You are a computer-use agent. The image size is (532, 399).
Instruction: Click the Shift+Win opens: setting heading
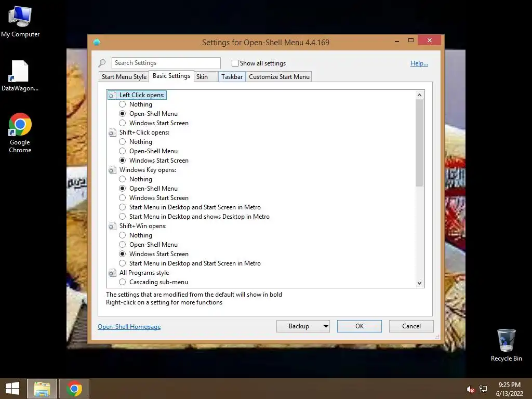click(143, 226)
